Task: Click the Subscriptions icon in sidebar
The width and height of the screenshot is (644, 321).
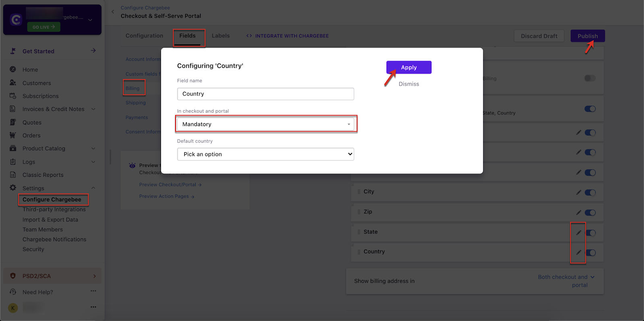Action: [x=13, y=96]
